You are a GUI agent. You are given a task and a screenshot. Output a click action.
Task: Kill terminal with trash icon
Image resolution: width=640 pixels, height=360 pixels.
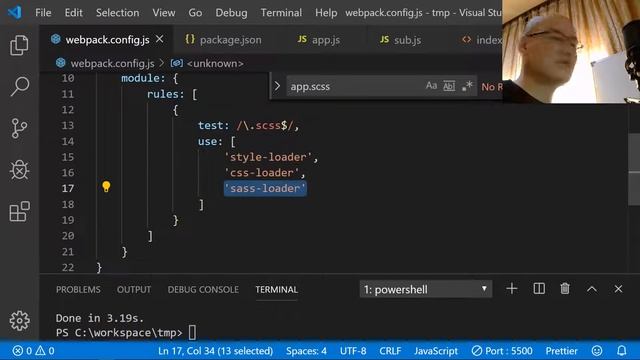coord(565,289)
